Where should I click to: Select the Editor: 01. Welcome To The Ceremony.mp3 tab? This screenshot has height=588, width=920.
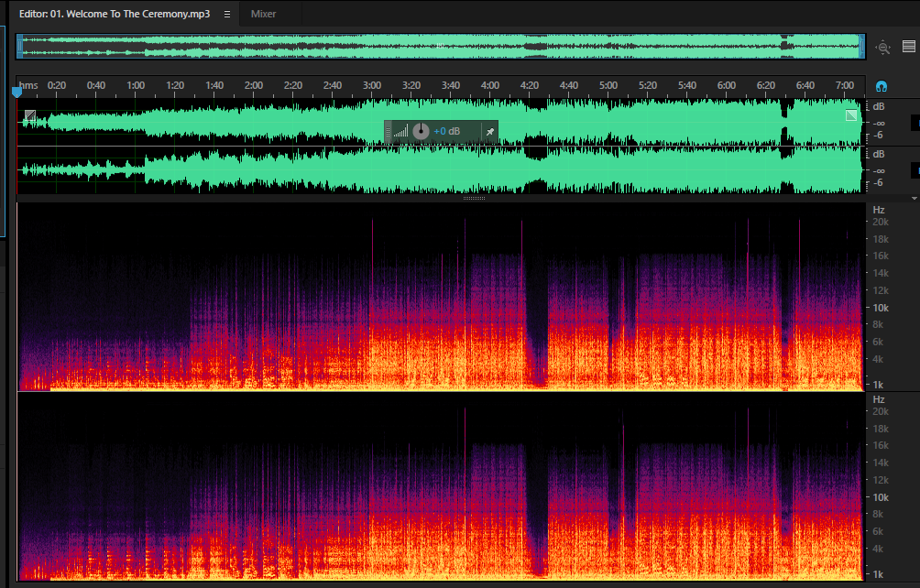coord(115,14)
